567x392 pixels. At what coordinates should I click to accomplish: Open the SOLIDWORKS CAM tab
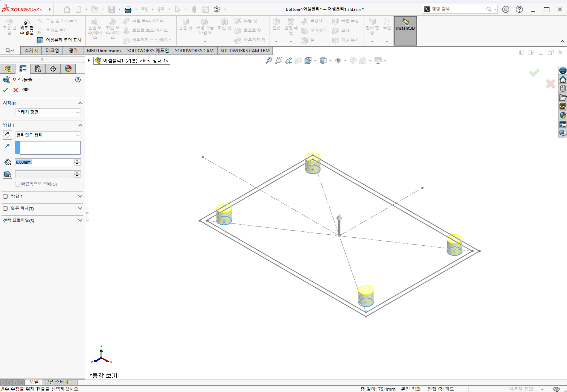coord(194,50)
